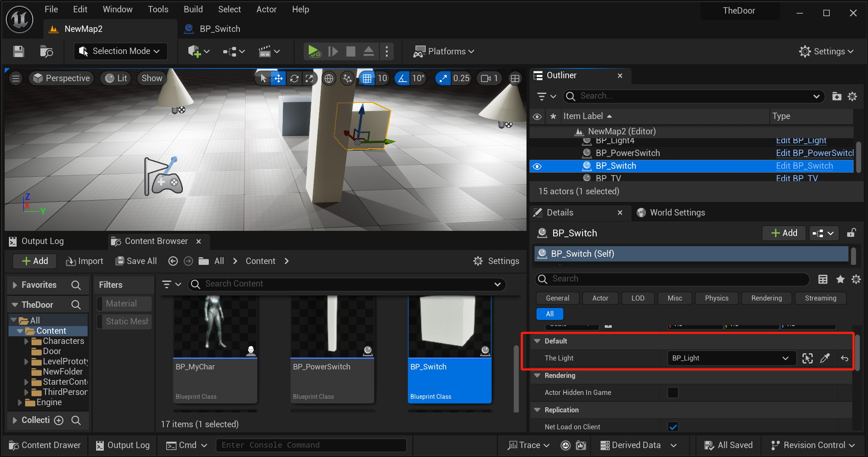The height and width of the screenshot is (457, 868).
Task: Open the Perspective view mode menu
Action: [x=61, y=78]
